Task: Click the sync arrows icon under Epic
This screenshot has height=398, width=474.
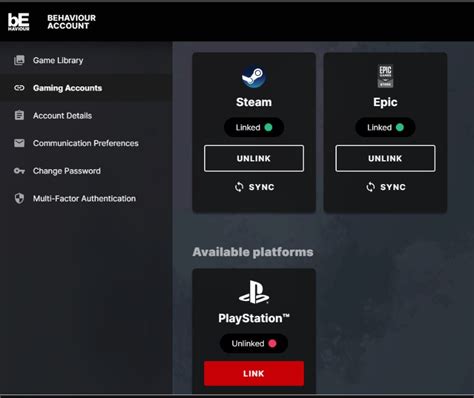Action: [x=371, y=187]
